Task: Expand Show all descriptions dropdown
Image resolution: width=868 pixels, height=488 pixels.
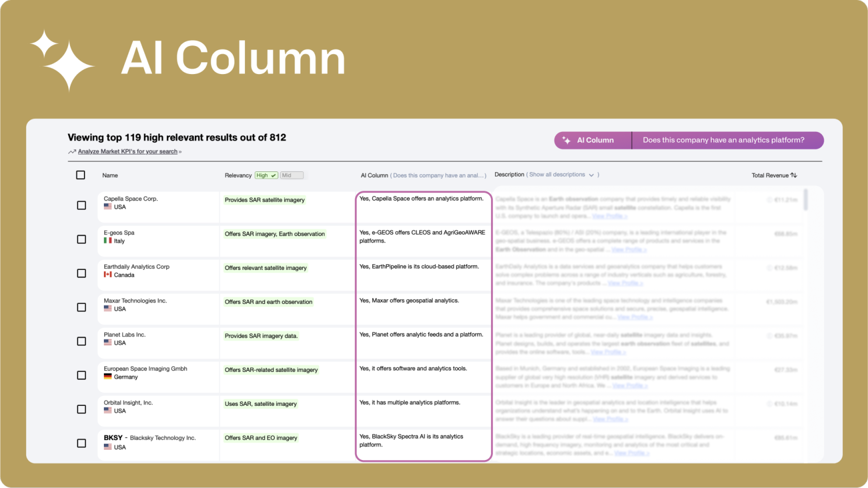Action: click(561, 175)
